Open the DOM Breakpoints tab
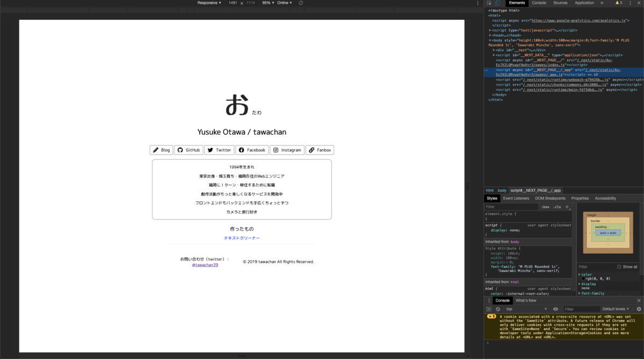 tap(550, 199)
